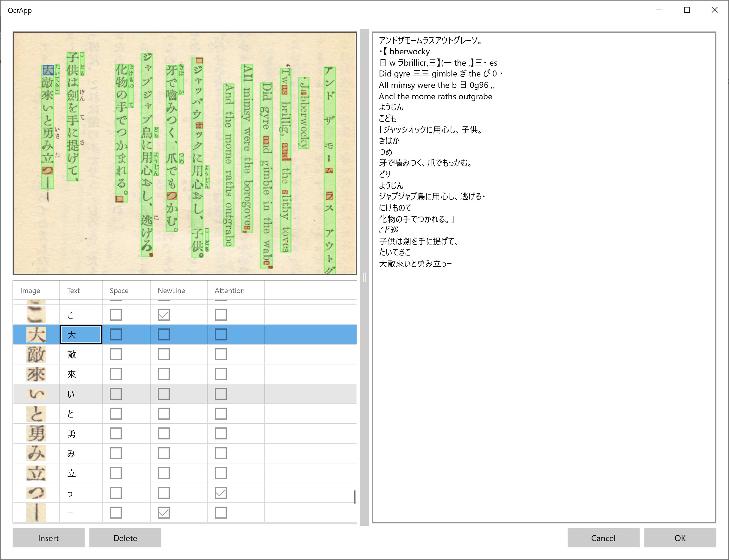Click the 敵 character thumbnail image
This screenshot has width=729, height=560.
pos(36,354)
